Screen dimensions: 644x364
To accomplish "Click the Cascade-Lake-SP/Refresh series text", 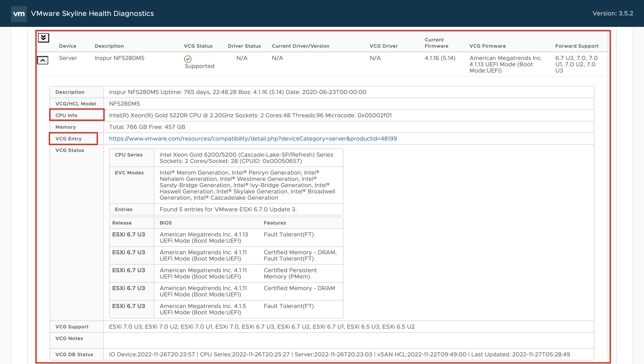I will click(246, 158).
